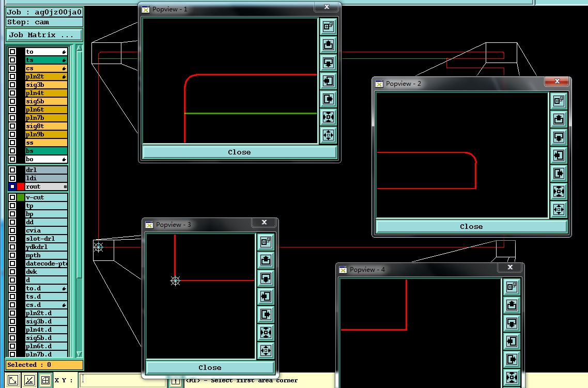Toggle the checkbox for layer 'v-cut'

click(x=12, y=197)
